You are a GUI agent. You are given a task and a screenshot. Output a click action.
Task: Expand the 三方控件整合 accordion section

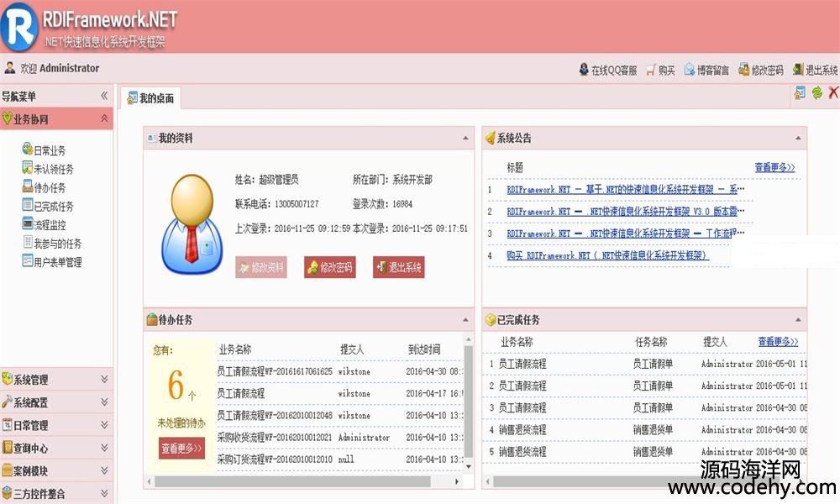[104, 493]
